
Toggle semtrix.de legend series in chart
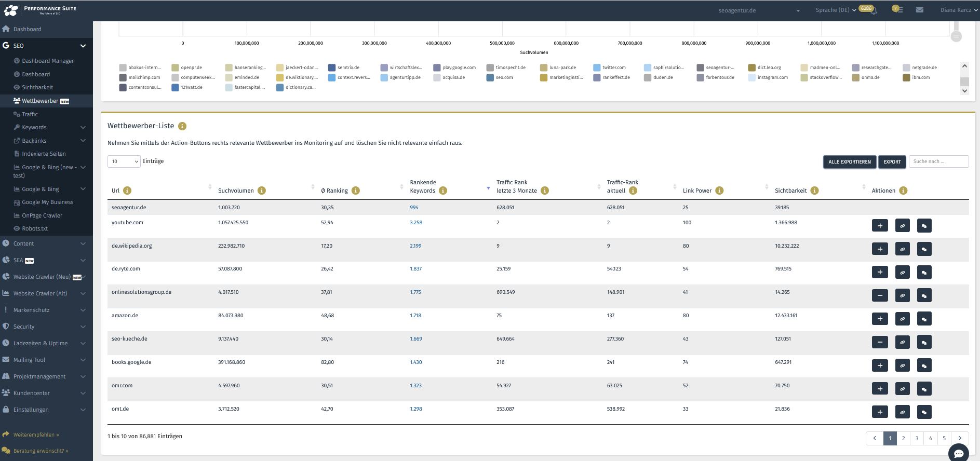(x=344, y=67)
